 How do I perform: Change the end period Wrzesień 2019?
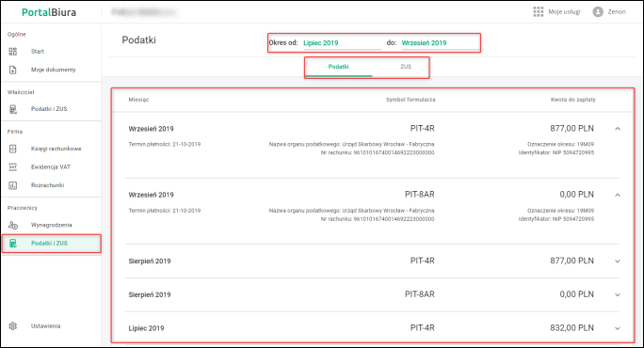pyautogui.click(x=440, y=42)
